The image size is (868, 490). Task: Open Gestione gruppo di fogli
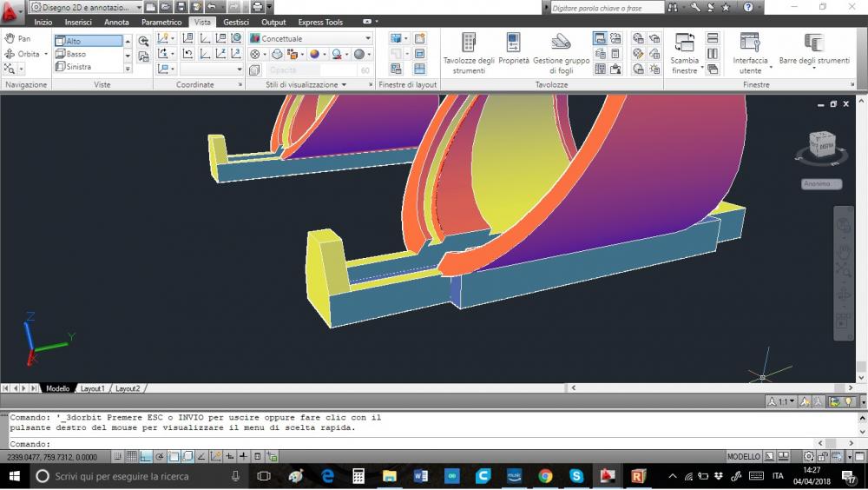pyautogui.click(x=561, y=52)
